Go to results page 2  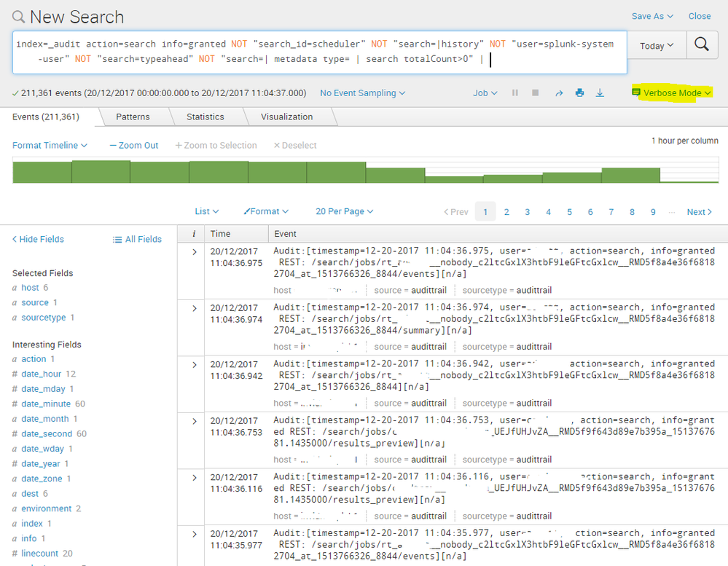tap(506, 212)
